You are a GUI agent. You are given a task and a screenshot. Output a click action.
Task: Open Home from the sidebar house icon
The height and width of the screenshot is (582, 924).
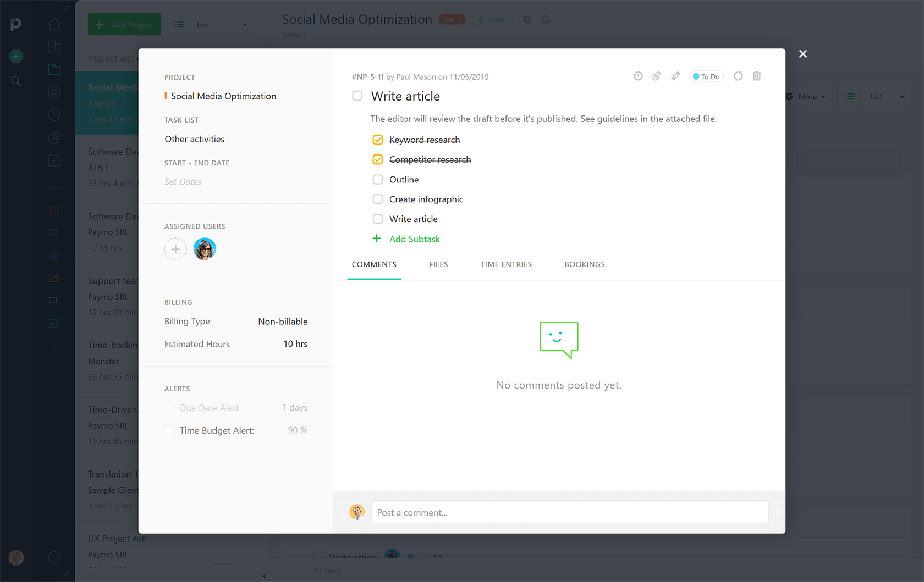(x=54, y=24)
